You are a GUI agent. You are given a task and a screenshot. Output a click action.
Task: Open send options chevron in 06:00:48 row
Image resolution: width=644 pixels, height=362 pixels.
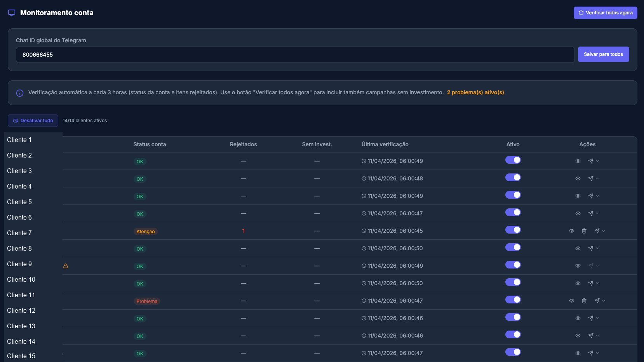pyautogui.click(x=597, y=178)
